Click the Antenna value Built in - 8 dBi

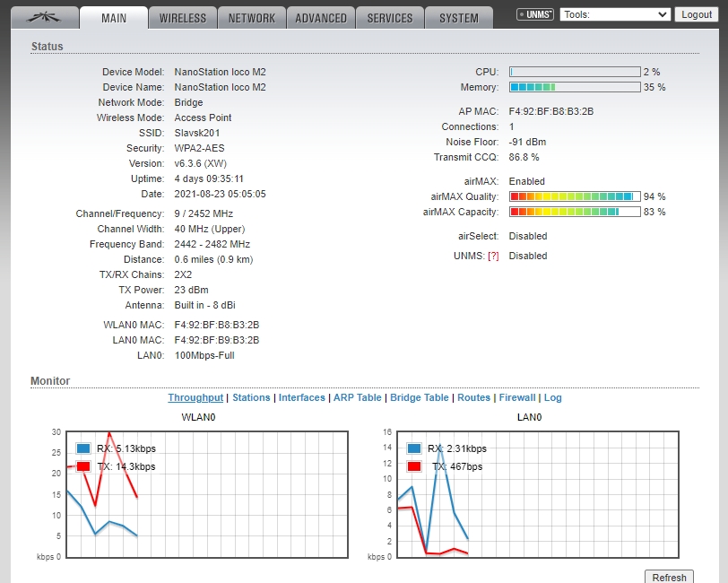(x=204, y=305)
